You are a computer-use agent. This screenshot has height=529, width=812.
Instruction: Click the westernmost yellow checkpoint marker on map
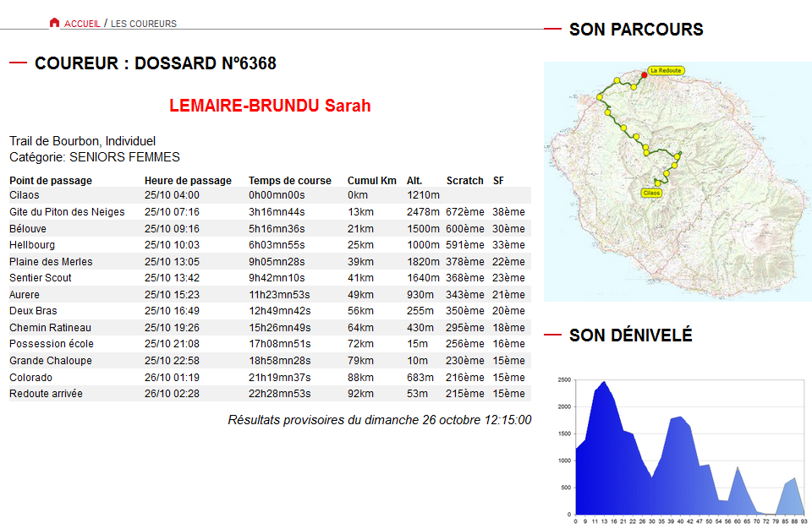600,97
